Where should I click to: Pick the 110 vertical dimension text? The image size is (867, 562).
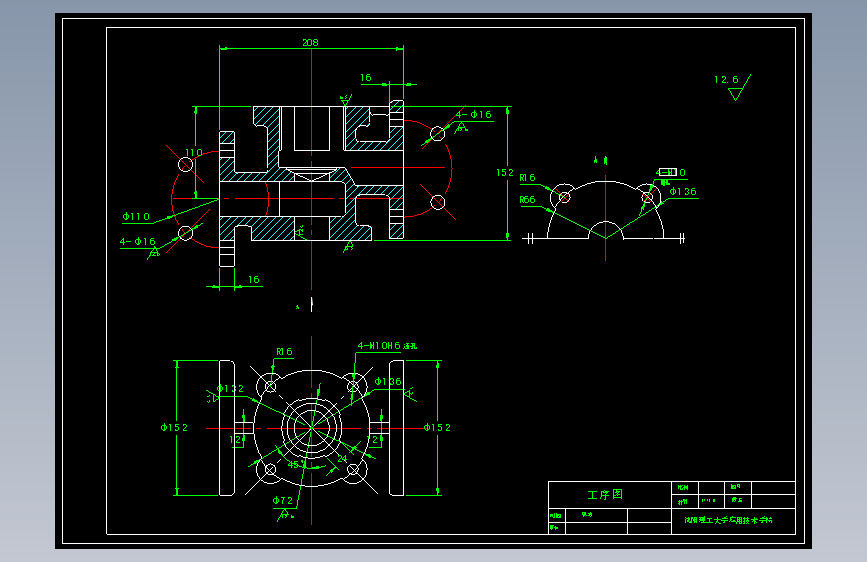click(194, 153)
